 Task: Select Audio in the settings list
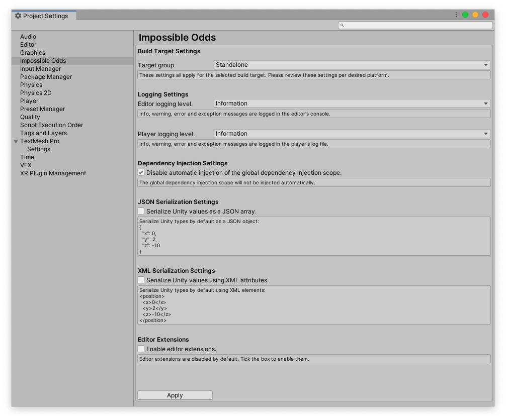pyautogui.click(x=28, y=37)
